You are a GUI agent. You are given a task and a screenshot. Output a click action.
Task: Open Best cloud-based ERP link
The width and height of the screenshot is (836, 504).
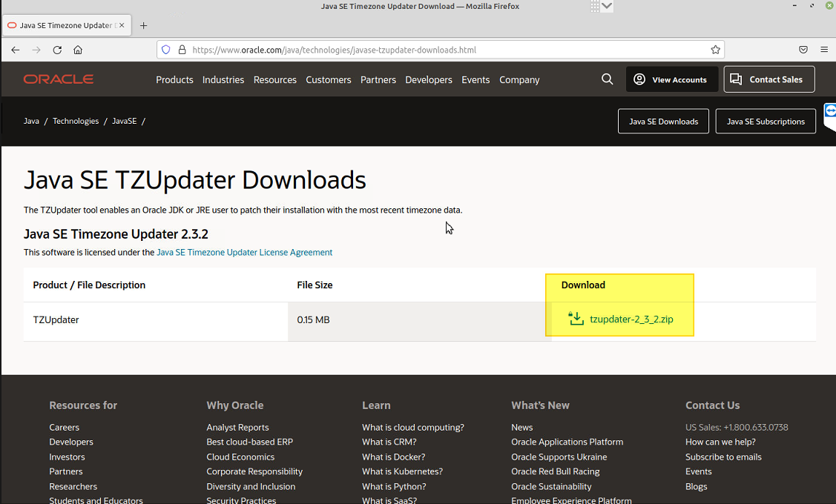point(249,442)
